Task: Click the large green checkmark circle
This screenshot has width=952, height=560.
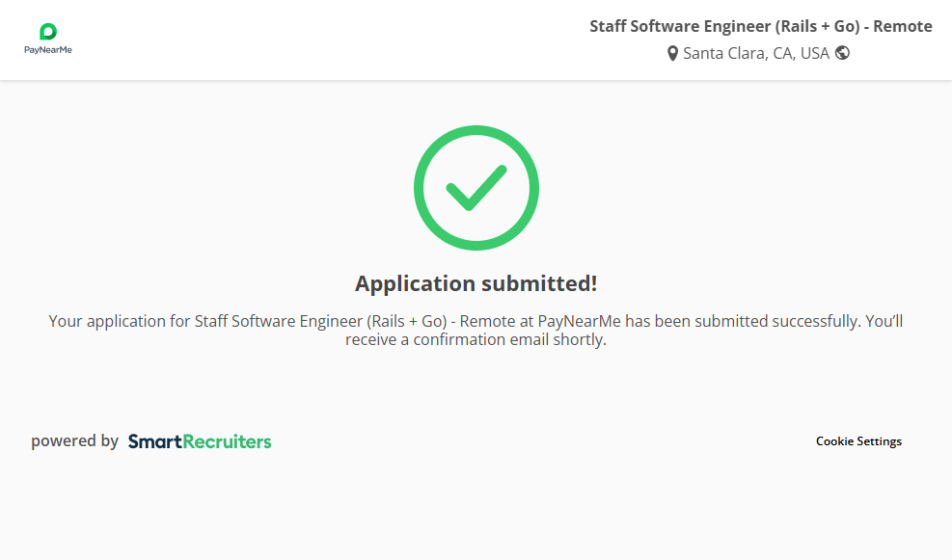Action: [476, 188]
